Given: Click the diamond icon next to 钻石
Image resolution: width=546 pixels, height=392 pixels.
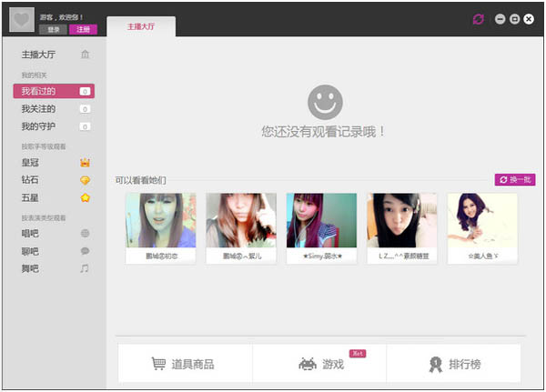Looking at the screenshot, I should (x=85, y=180).
